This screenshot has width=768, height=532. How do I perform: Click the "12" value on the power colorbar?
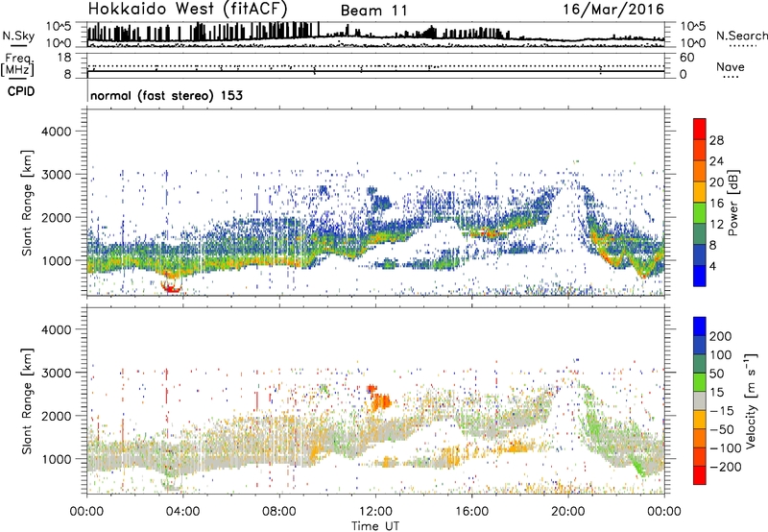[716, 225]
